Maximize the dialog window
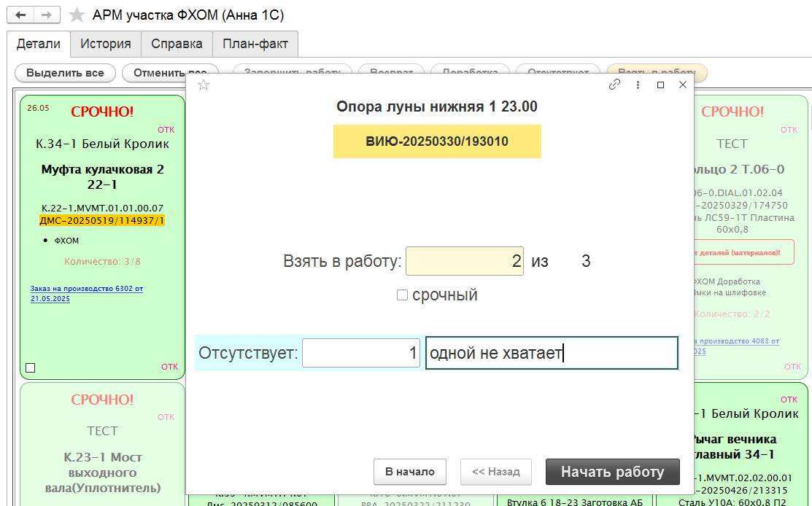This screenshot has height=506, width=812. (660, 85)
